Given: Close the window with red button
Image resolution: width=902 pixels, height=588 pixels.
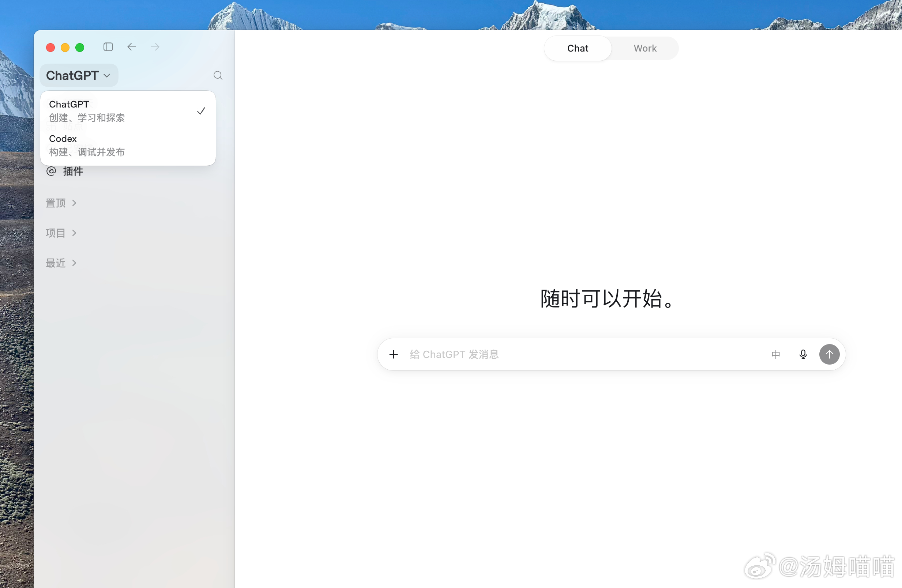Looking at the screenshot, I should click(50, 48).
